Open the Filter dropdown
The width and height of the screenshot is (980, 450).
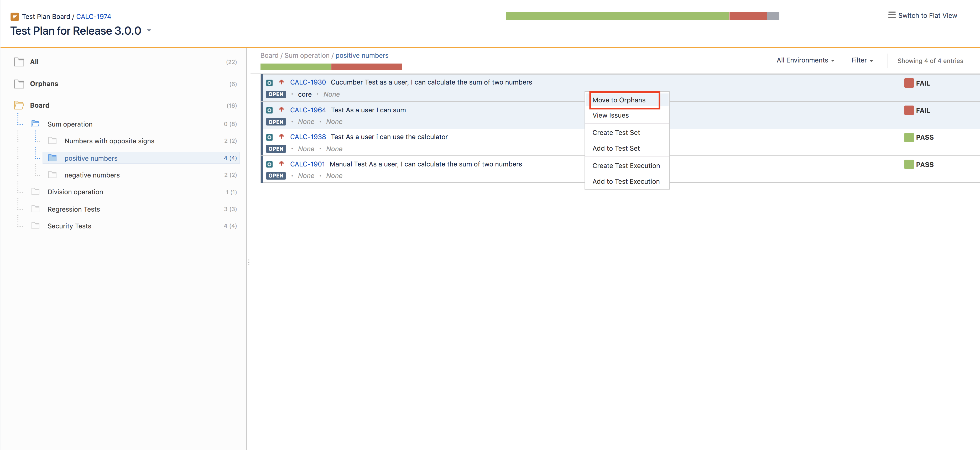click(862, 60)
